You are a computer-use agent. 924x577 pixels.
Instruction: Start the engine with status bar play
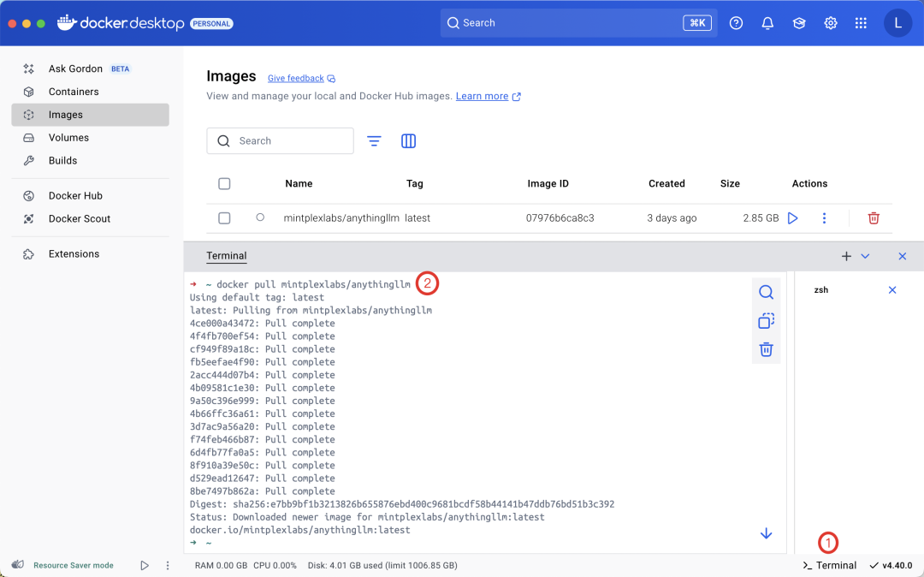pyautogui.click(x=145, y=565)
